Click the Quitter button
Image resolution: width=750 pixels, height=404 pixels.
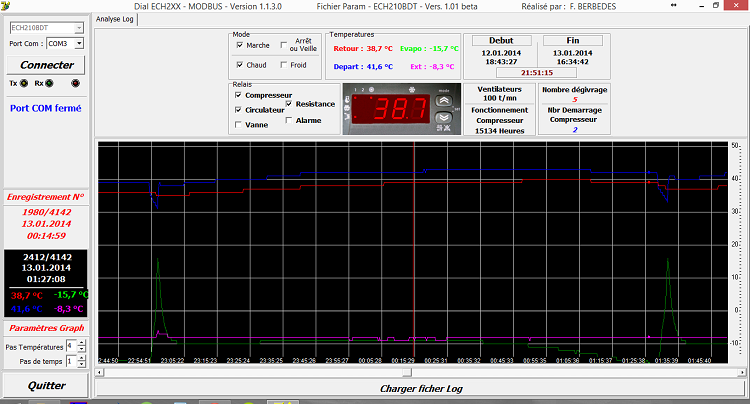pos(46,385)
